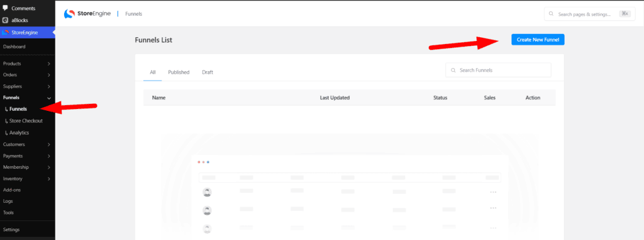The image size is (644, 240).
Task: Click the Products menu label
Action: [12, 64]
